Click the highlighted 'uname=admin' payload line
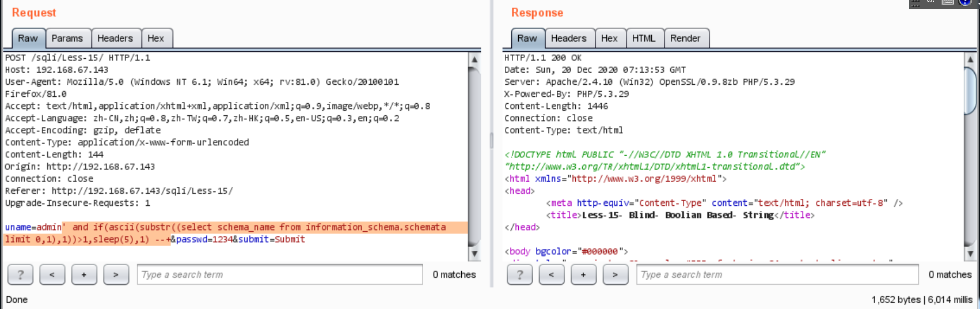The image size is (980, 309). tap(225, 227)
